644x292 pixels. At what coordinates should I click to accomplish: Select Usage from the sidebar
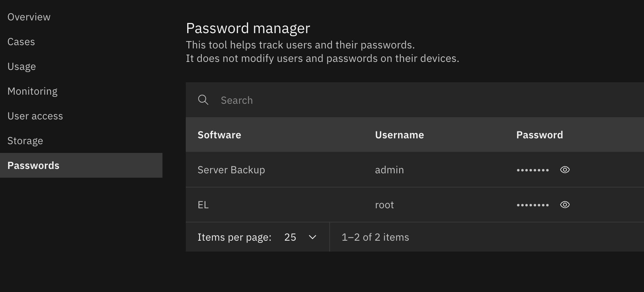tap(21, 67)
